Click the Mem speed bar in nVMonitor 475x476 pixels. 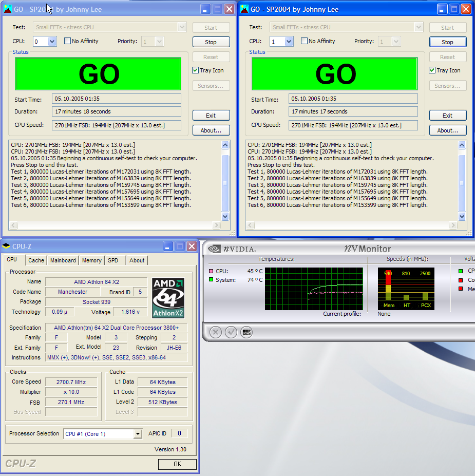[x=388, y=285]
